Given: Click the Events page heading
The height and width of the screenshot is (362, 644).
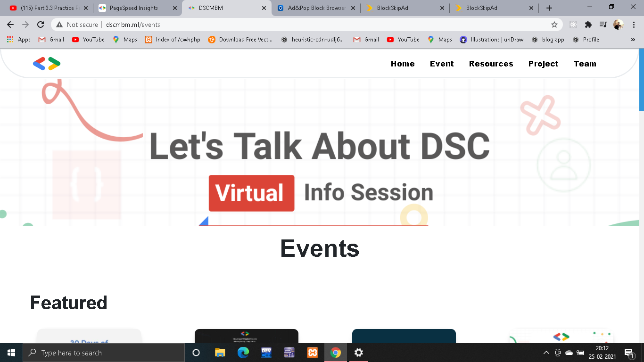Looking at the screenshot, I should point(320,248).
